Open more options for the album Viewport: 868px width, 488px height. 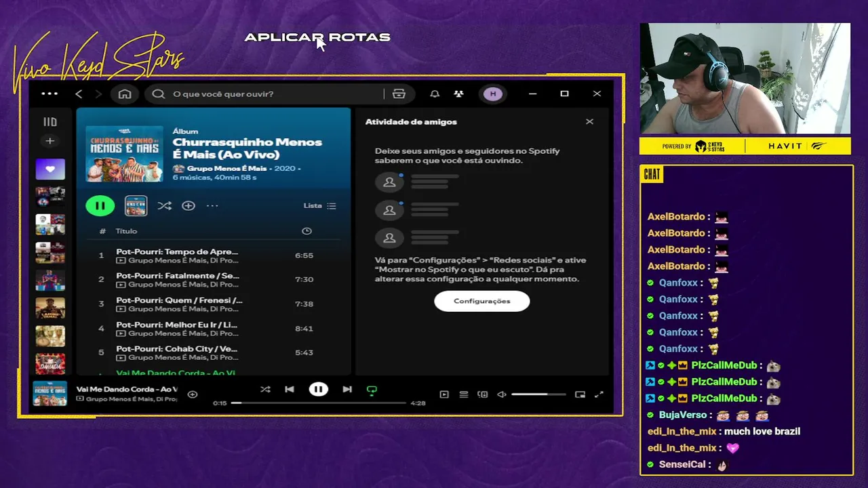pos(212,205)
